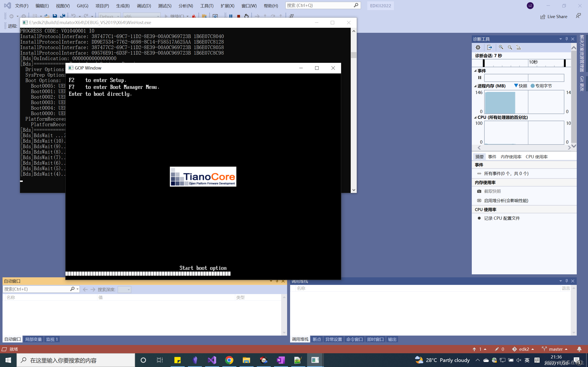Open the x86 platform dropdown
This screenshot has width=588, height=367.
point(158,16)
